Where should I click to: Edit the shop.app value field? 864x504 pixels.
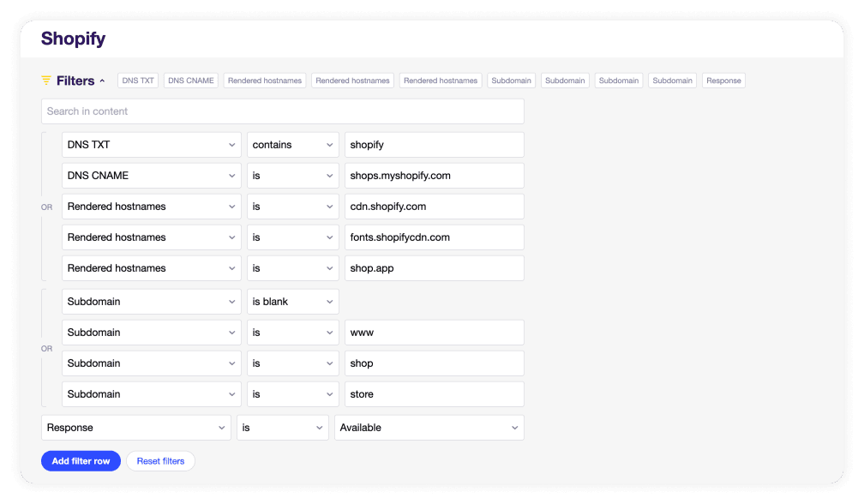[x=435, y=268]
